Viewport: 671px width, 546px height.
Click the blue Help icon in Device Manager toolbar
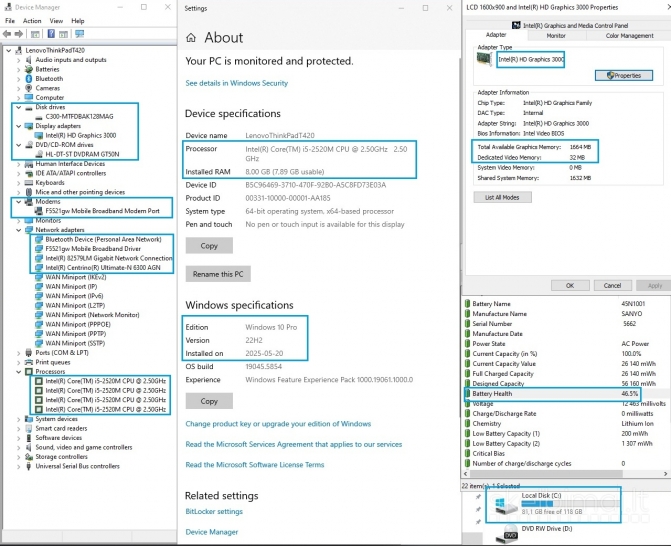coord(51,34)
